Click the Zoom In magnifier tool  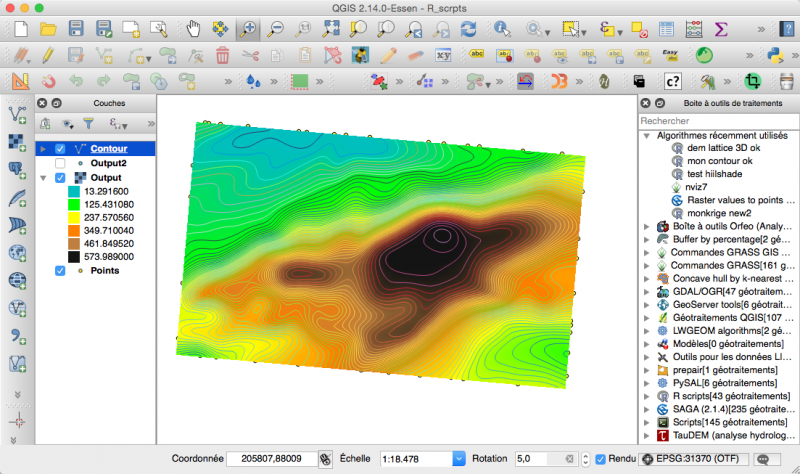click(249, 29)
